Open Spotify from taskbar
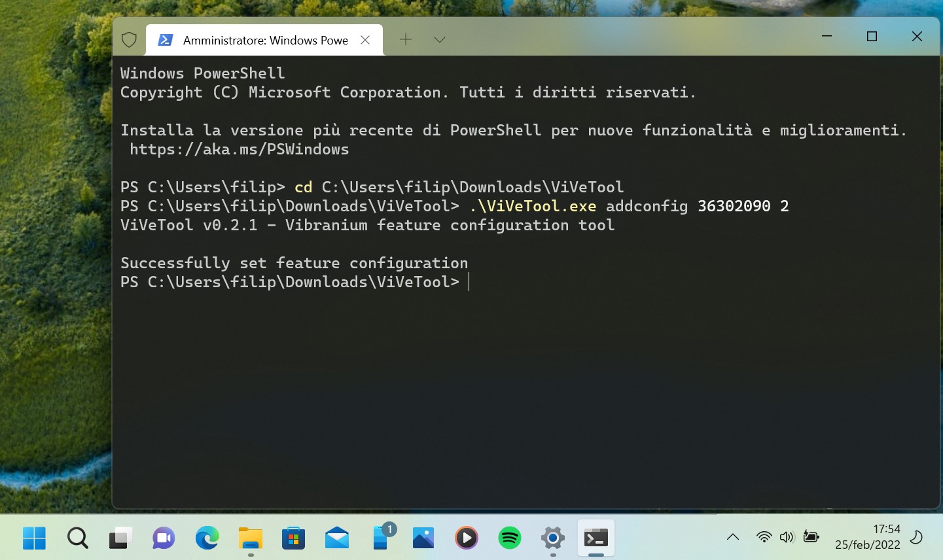The width and height of the screenshot is (943, 560). click(510, 538)
